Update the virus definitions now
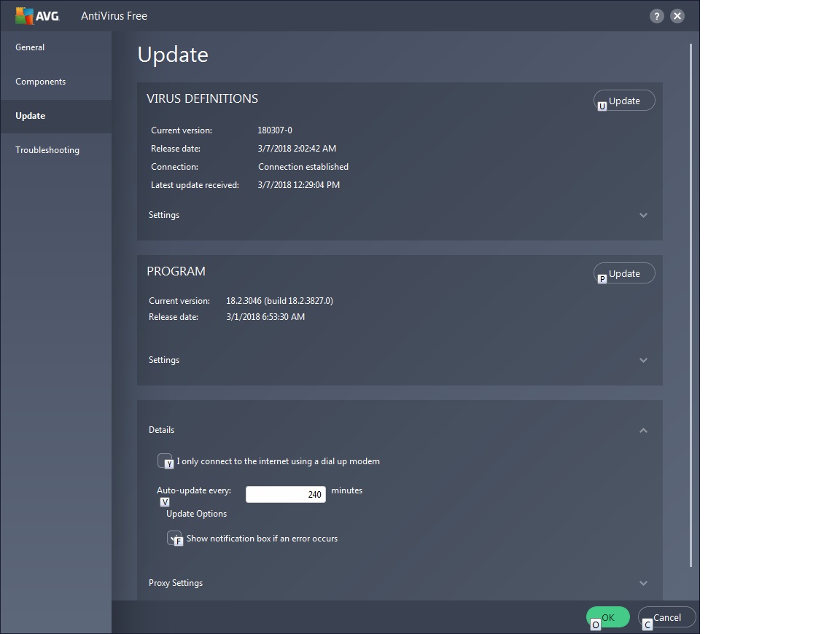Viewport: 840px width, 634px height. pyautogui.click(x=624, y=101)
